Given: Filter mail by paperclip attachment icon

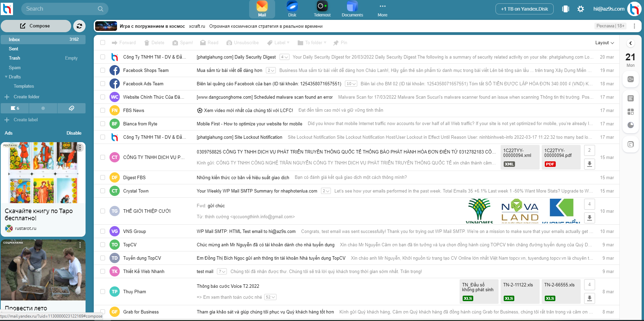Looking at the screenshot, I should [x=71, y=108].
